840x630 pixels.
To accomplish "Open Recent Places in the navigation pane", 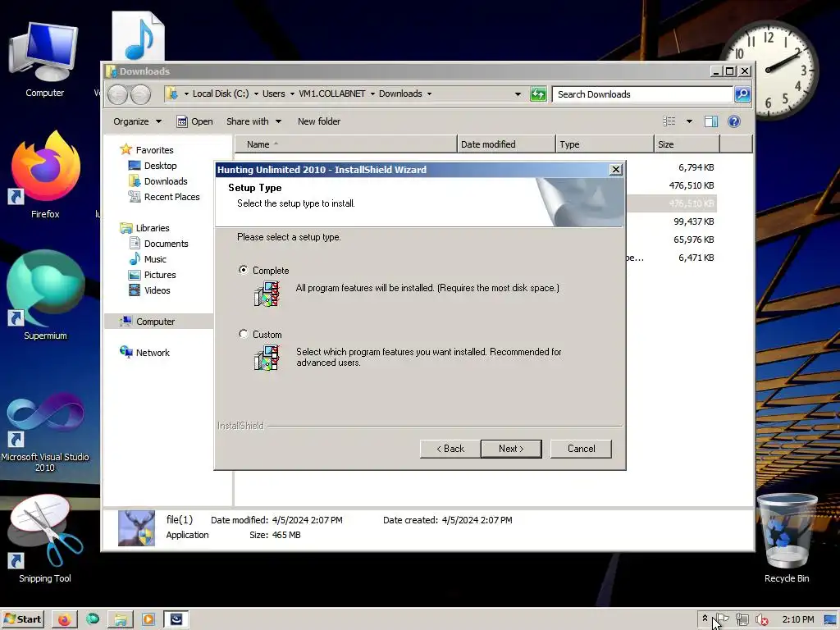I will [x=171, y=197].
